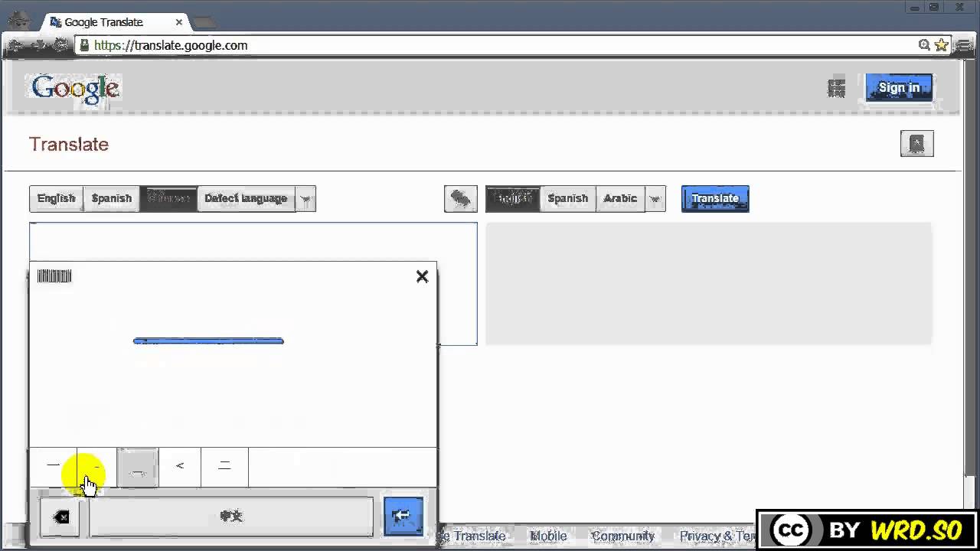The height and width of the screenshot is (551, 980).
Task: Swap source and target languages
Action: [460, 198]
